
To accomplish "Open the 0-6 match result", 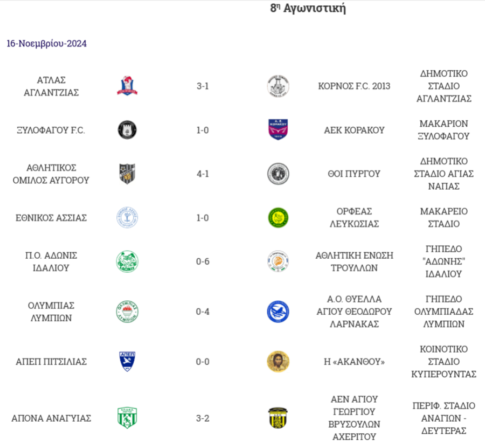I will click(x=203, y=261).
